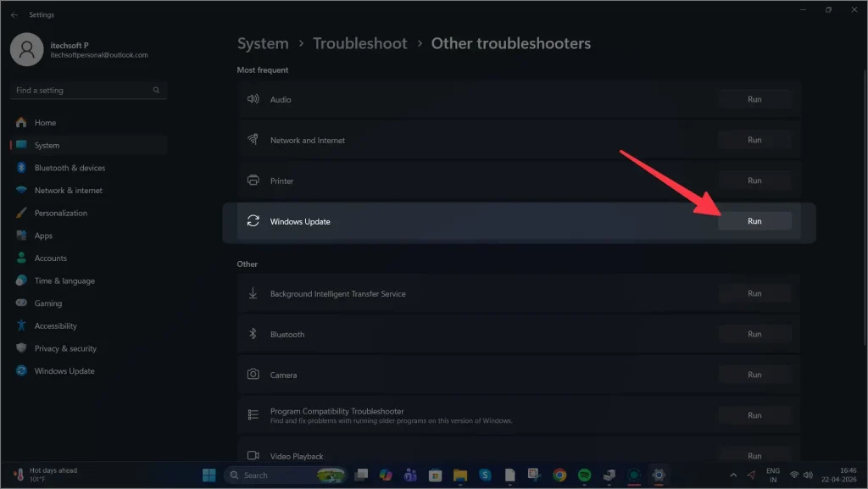
Task: Click the Wi-Fi icon in the system tray
Action: [794, 475]
